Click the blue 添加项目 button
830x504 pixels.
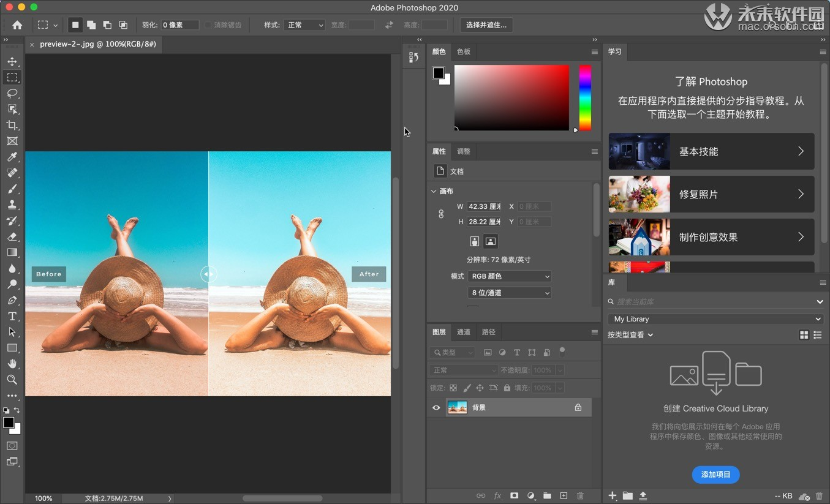point(715,475)
